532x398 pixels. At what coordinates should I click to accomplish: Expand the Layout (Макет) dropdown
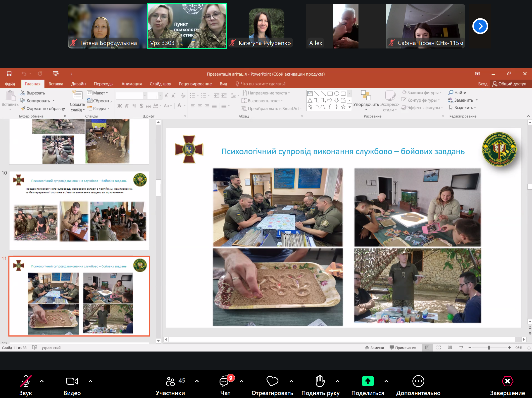pos(98,93)
